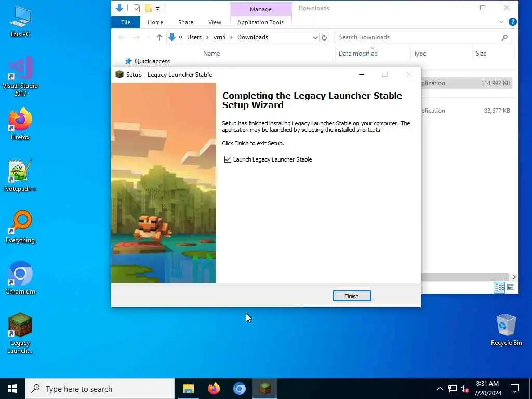Click the muted volume tray icon
Image resolution: width=532 pixels, height=399 pixels.
click(x=465, y=389)
